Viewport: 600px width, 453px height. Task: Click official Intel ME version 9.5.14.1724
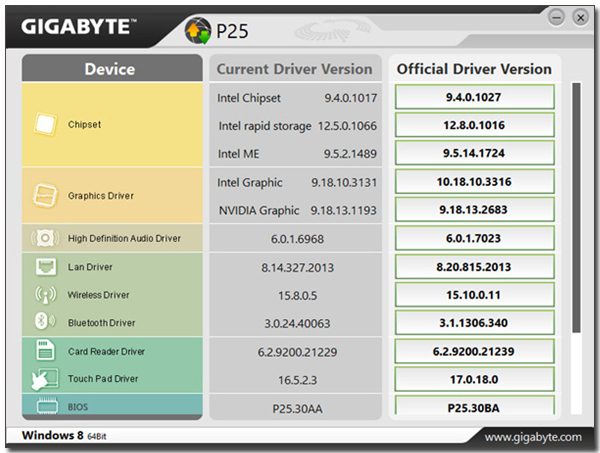[x=474, y=154]
